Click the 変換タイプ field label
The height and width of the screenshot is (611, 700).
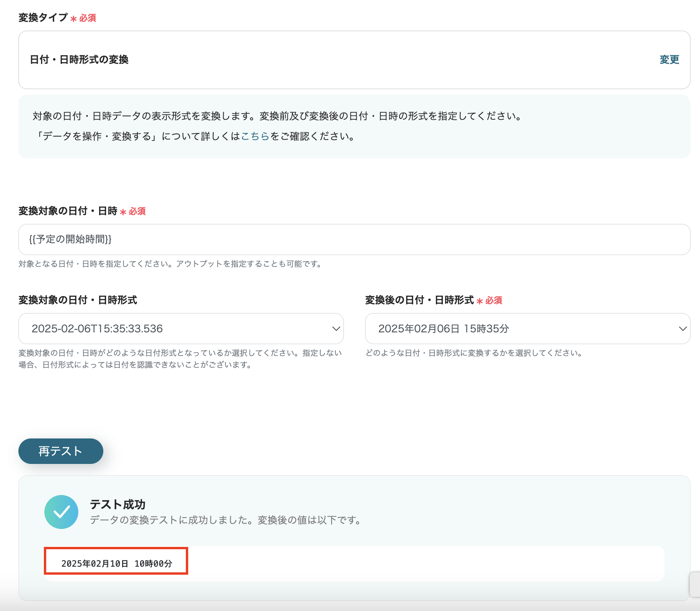(x=43, y=18)
